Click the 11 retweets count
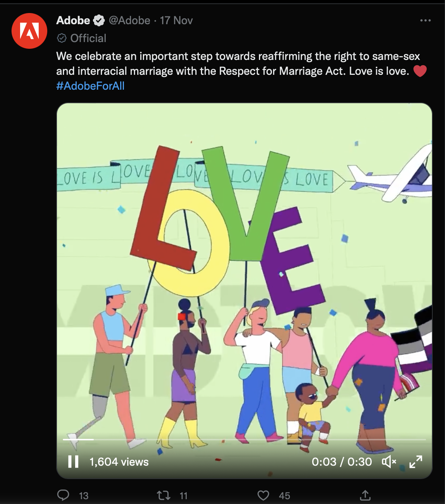The width and height of the screenshot is (445, 504). [183, 496]
